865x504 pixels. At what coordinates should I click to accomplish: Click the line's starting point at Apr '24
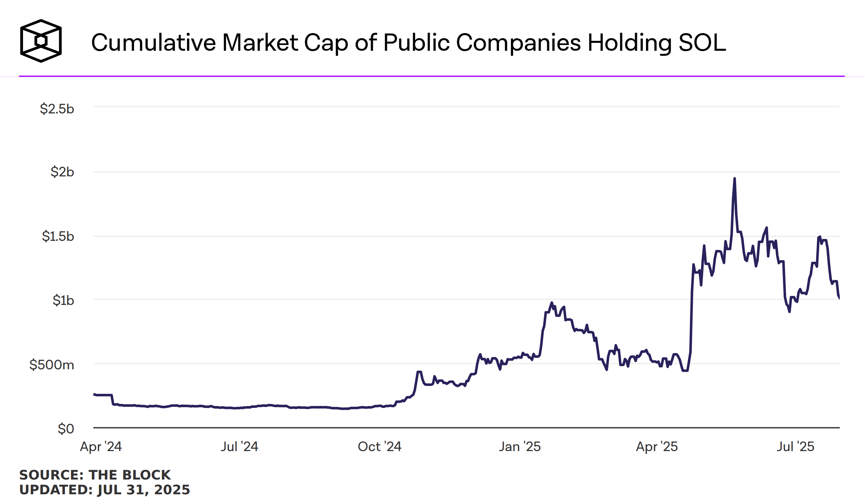[x=94, y=395]
